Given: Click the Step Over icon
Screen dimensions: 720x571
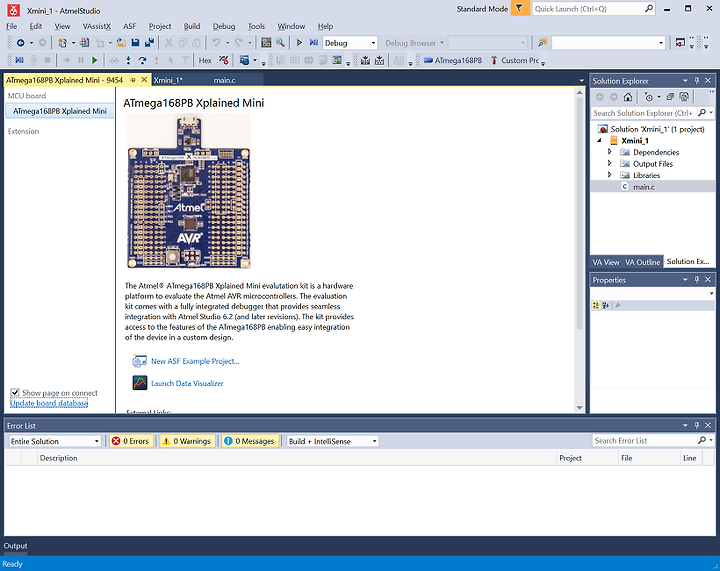Looking at the screenshot, I should coord(142,60).
